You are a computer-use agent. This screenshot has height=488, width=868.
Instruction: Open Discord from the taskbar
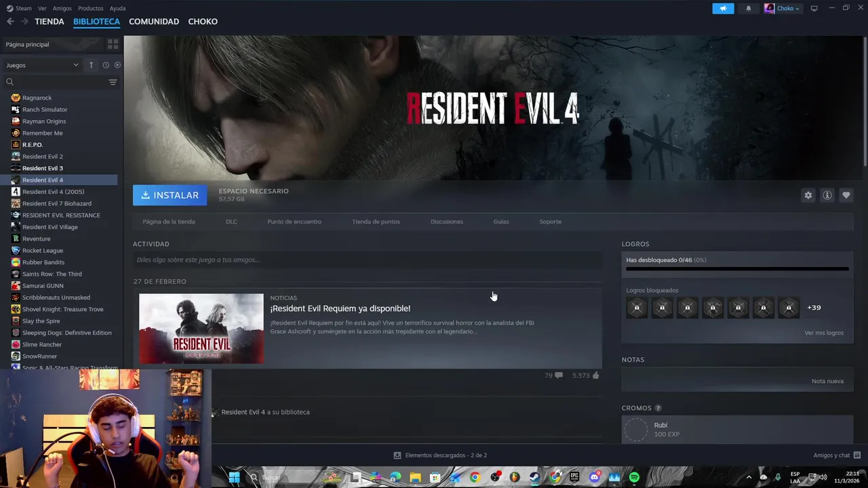[595, 477]
